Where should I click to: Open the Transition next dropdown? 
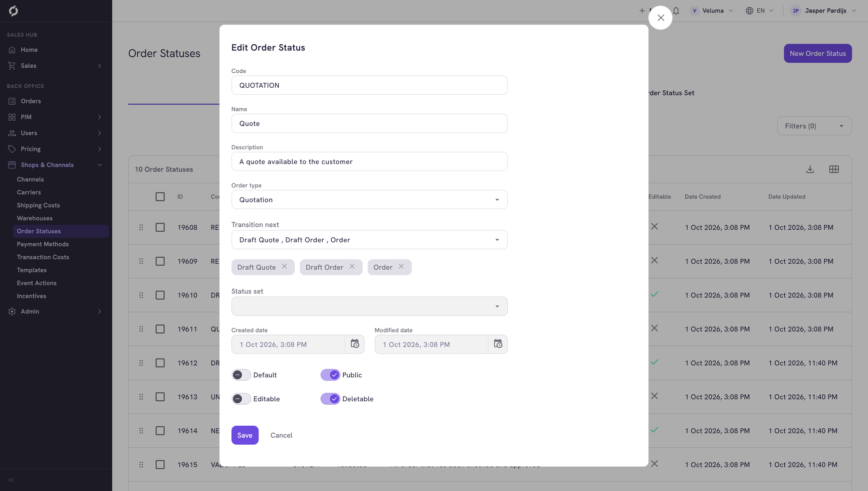click(370, 240)
